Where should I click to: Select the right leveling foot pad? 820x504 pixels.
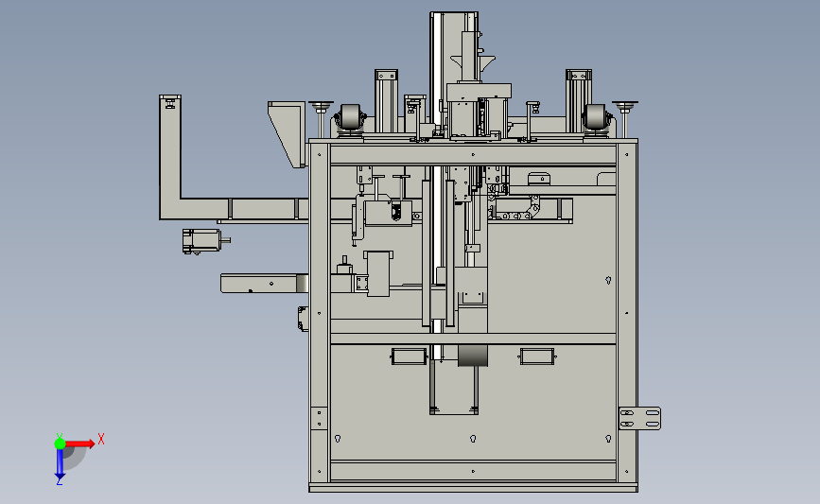(x=625, y=105)
